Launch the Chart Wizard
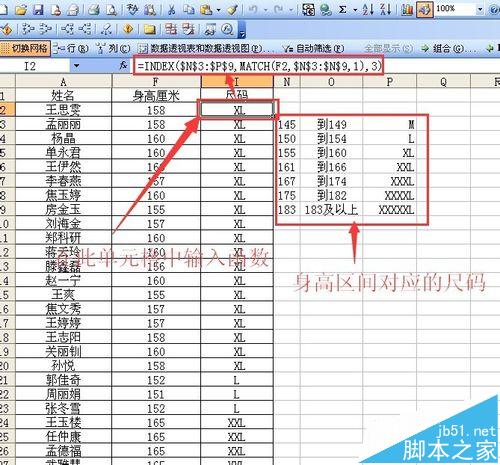Screen dimensions: 500x465 [407, 10]
